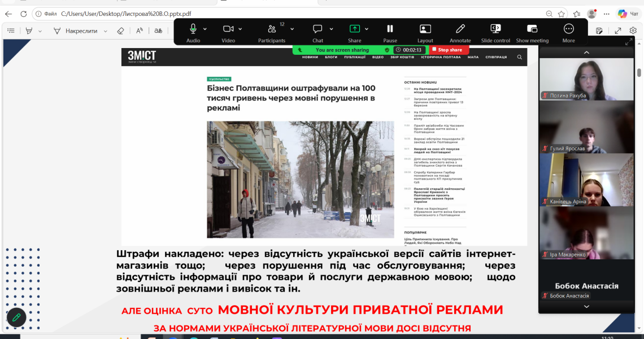Mute microphone with the Zoom Audio icon
The width and height of the screenshot is (644, 339).
pos(193,29)
